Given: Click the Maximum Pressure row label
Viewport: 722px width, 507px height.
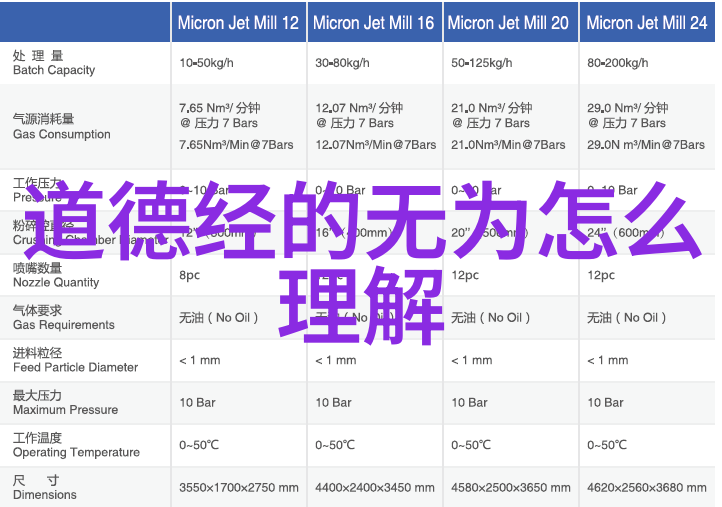Looking at the screenshot, I should coord(65,402).
